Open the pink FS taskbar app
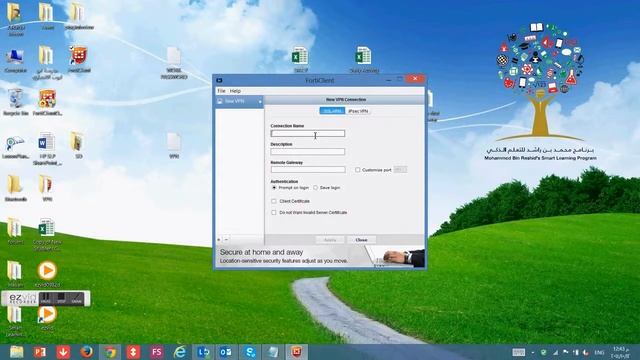This screenshot has width=640, height=360. pyautogui.click(x=156, y=352)
